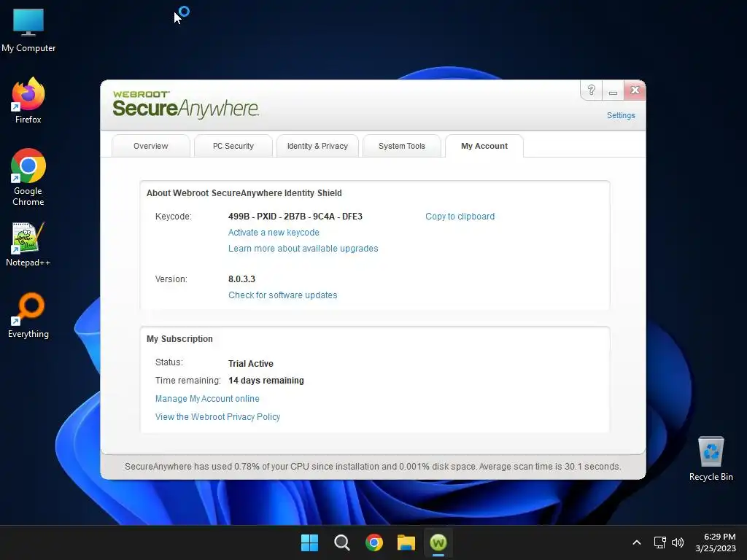This screenshot has width=747, height=560.
Task: Open File Explorer from the taskbar
Action: point(406,542)
